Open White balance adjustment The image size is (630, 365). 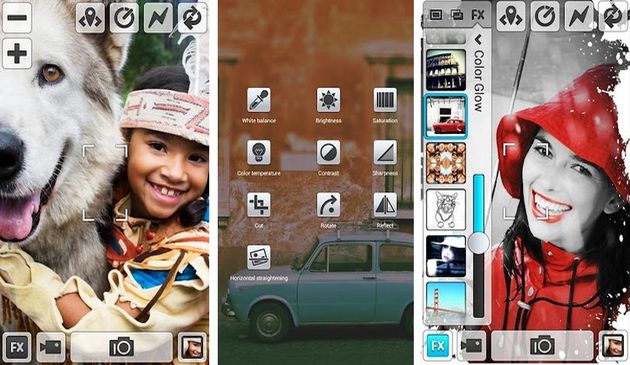pyautogui.click(x=259, y=100)
